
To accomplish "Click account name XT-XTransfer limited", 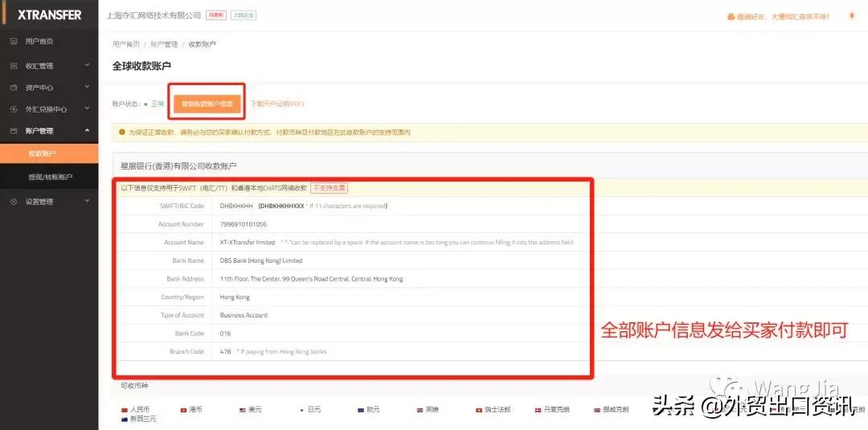I will (247, 243).
